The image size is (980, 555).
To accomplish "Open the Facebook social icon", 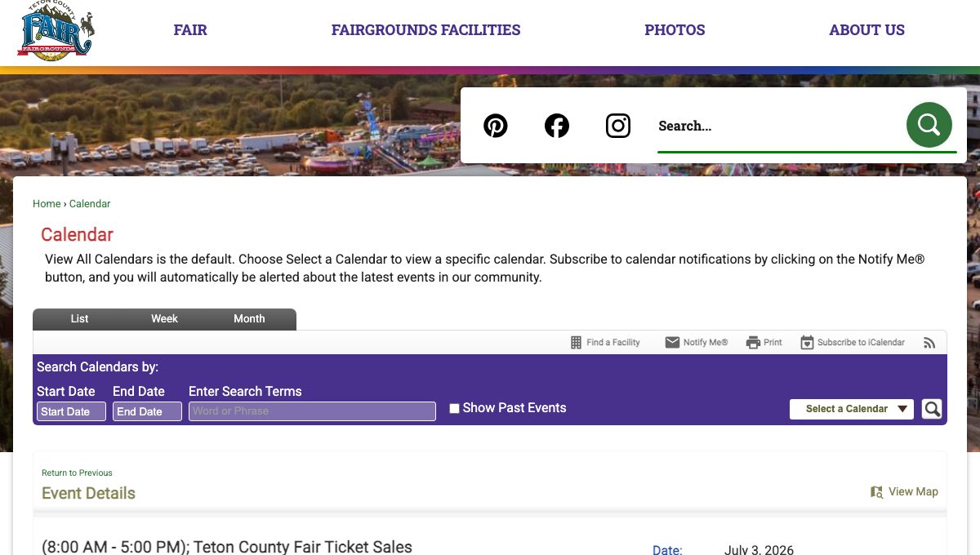I will pyautogui.click(x=557, y=126).
